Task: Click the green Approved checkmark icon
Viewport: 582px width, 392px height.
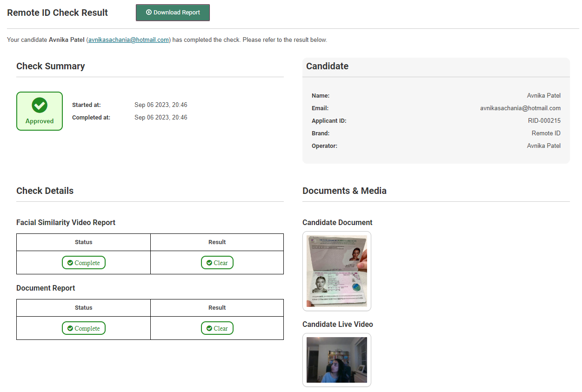Action: coord(40,105)
